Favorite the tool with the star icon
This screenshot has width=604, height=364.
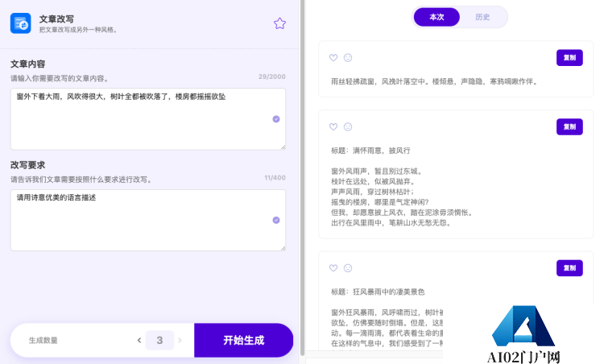[279, 23]
